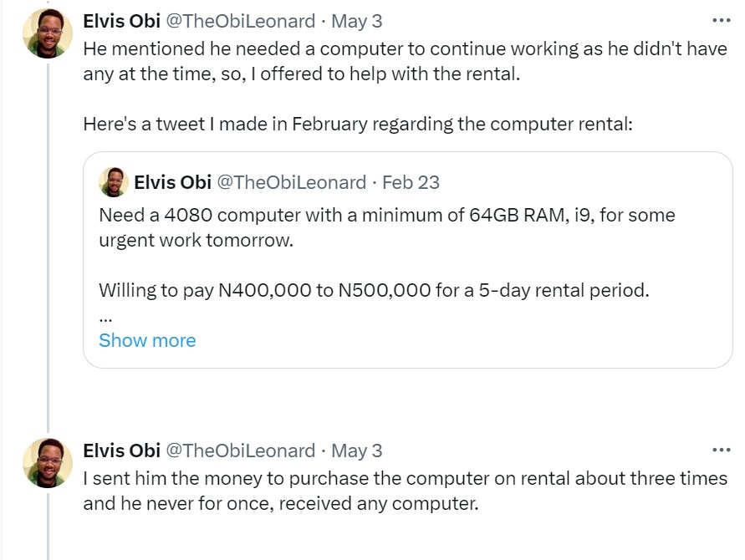Image resolution: width=745 pixels, height=560 pixels.
Task: Open the Feb 23 timestamp in quoted tweet
Action: coord(411,182)
